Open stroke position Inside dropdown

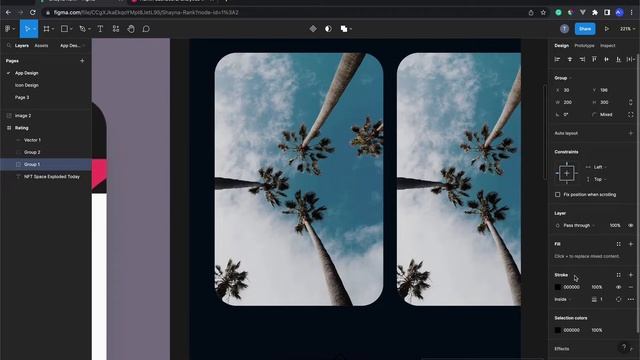point(563,300)
